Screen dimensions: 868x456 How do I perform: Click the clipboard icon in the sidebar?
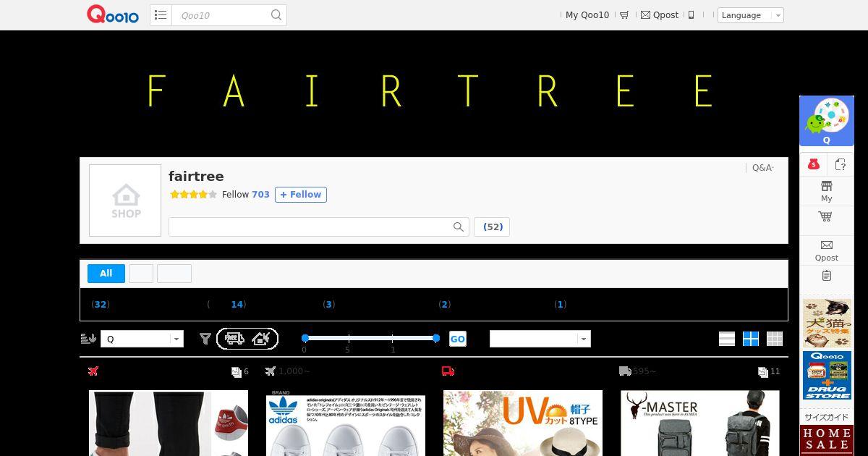827,276
